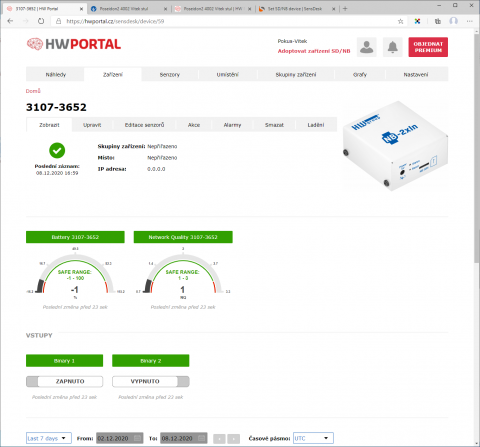Screen dimensions: 480x447
Task: Switch to the Senzory tab
Action: pos(170,74)
